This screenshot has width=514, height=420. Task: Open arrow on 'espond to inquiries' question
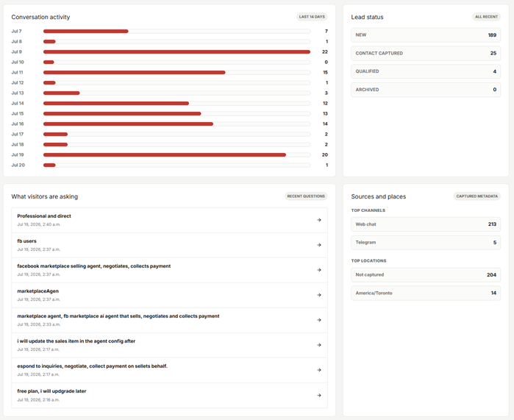tap(319, 370)
